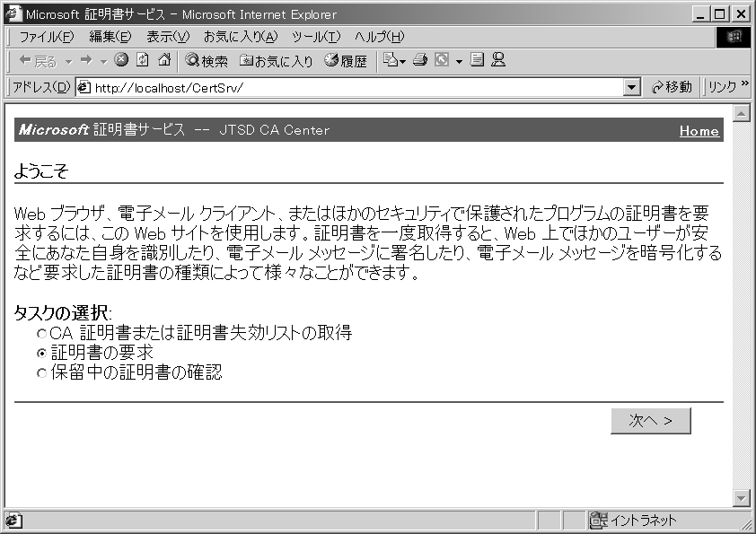Select the 保留中の証明書の確認 radio button

click(42, 373)
